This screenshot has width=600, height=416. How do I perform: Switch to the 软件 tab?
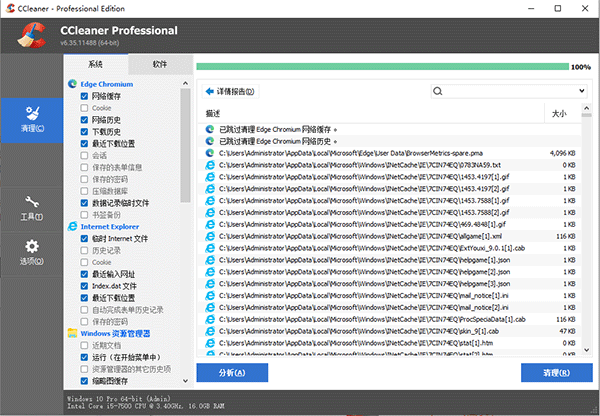[160, 64]
